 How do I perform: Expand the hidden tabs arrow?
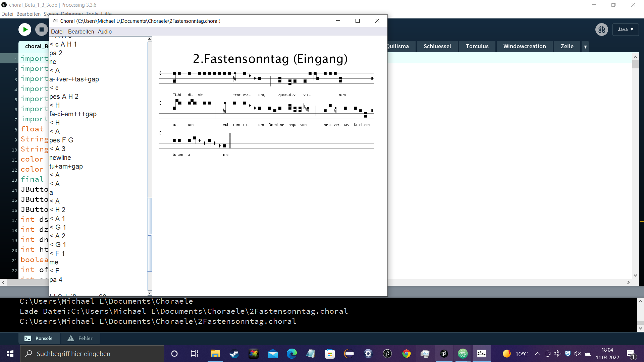[x=585, y=47]
